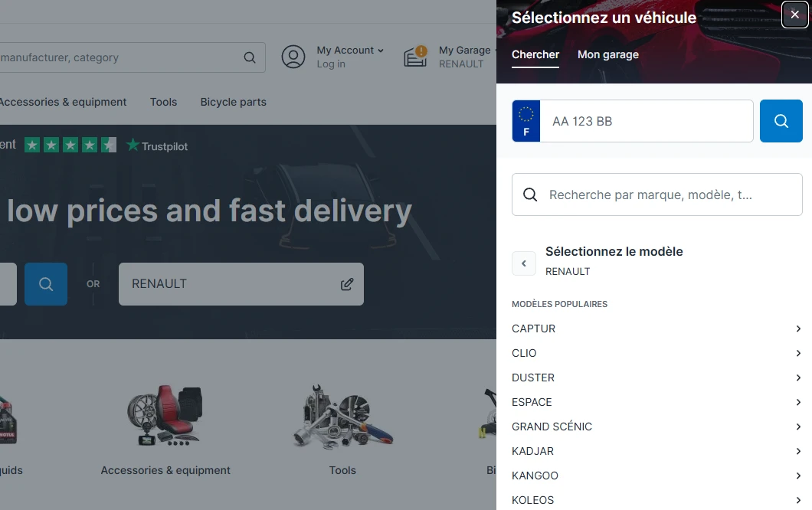Viewport: 812px width, 510px height.
Task: Click the Trustpilot star rating
Action: [x=70, y=145]
